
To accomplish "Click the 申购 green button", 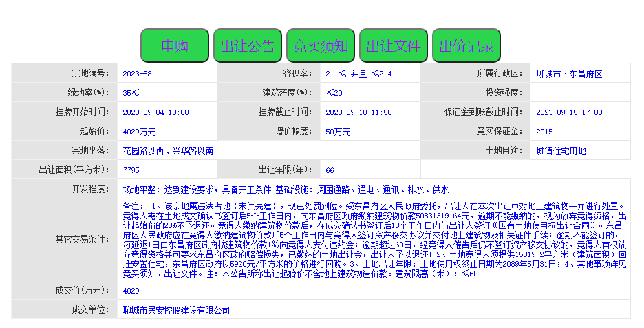I will coord(175,46).
